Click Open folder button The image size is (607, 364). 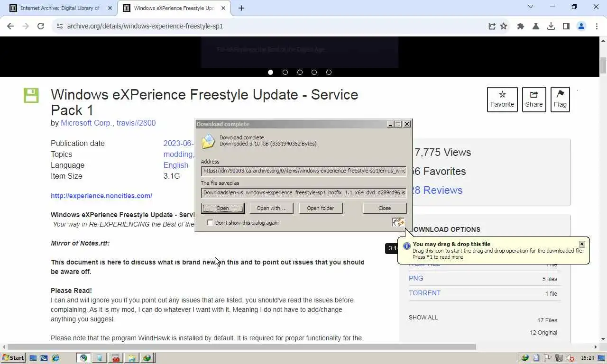(321, 208)
